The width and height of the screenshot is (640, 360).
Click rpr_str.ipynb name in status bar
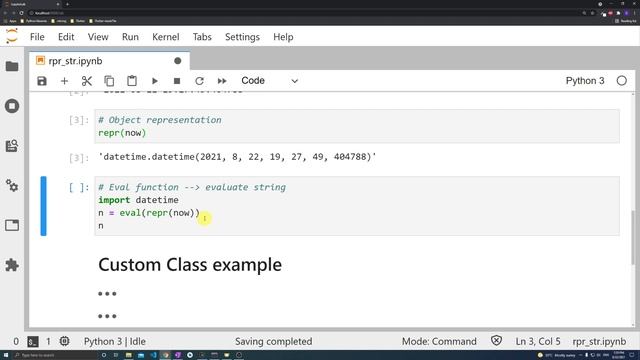(x=599, y=341)
